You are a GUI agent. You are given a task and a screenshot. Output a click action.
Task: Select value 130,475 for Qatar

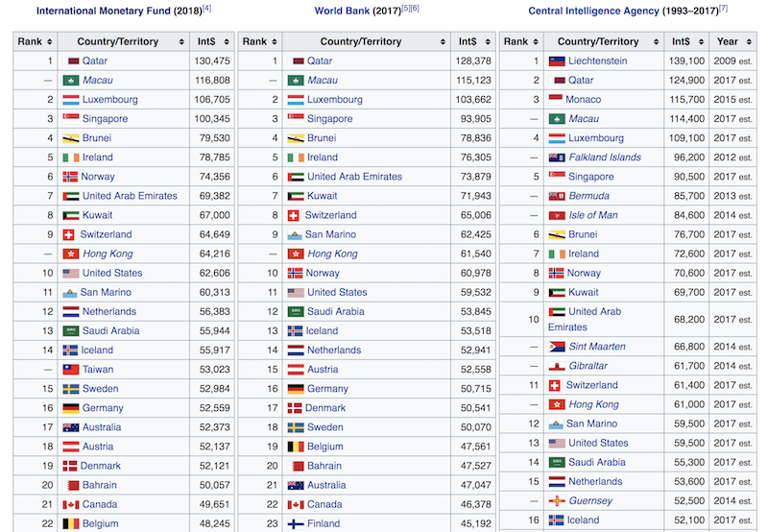212,60
